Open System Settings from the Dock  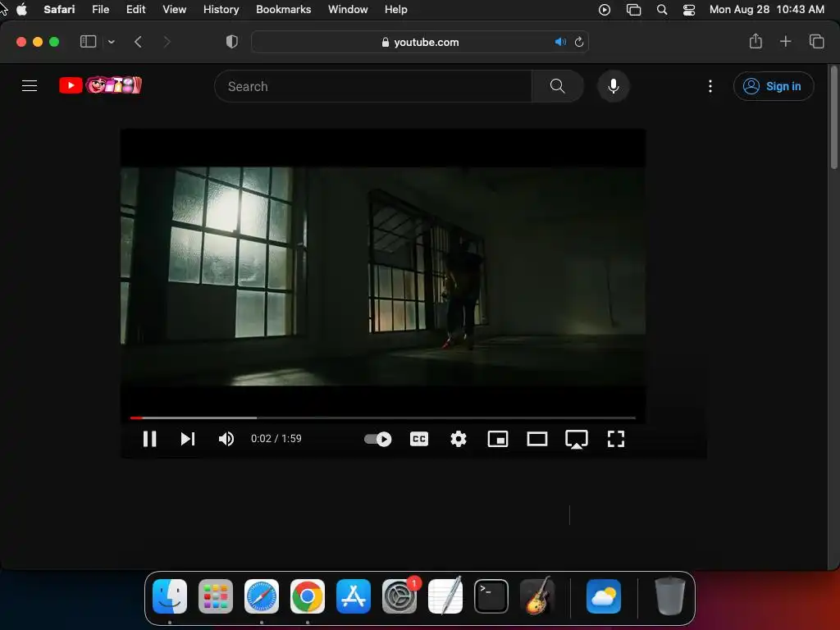click(399, 596)
